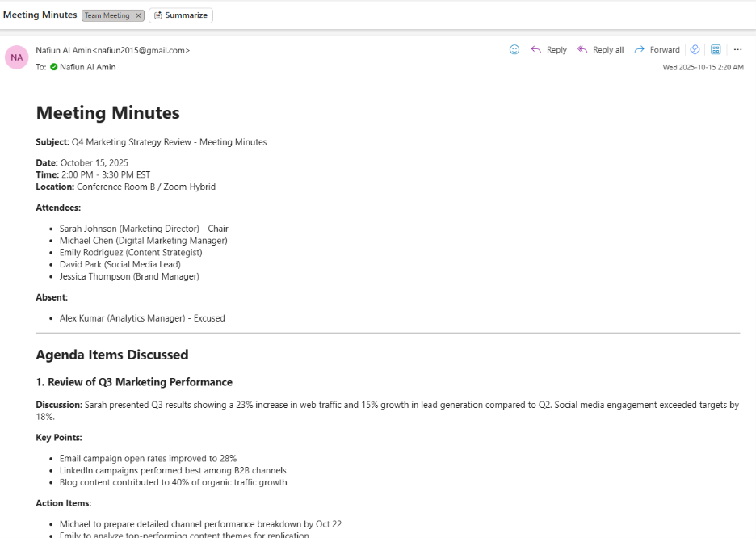Viewport: 756px width, 538px height.
Task: Click the large Meeting Minutes body heading
Action: tap(107, 112)
